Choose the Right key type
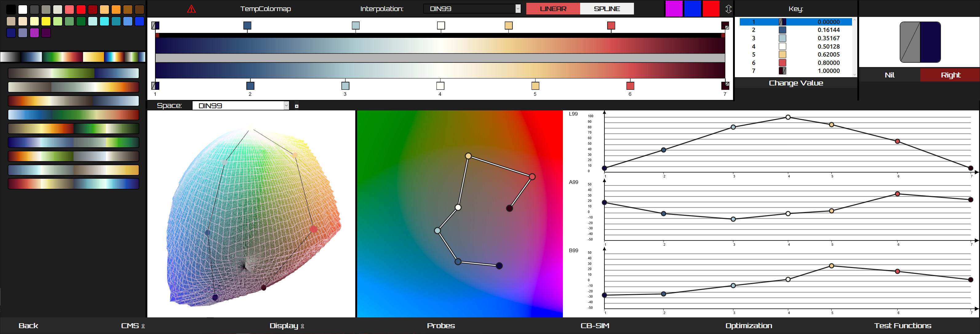980x334 pixels. 950,75
